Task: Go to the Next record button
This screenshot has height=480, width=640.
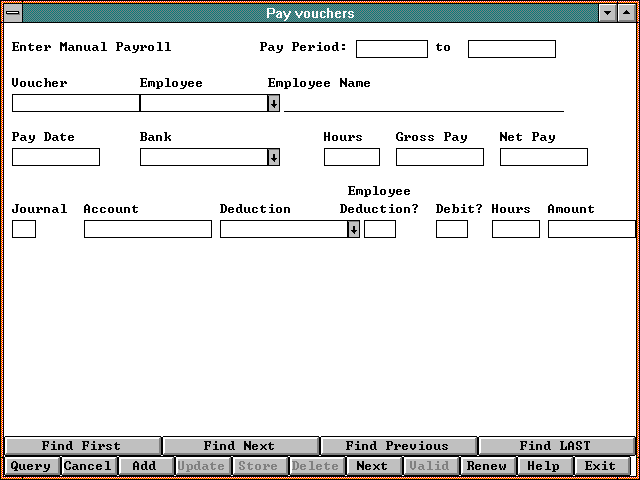Action: click(372, 466)
